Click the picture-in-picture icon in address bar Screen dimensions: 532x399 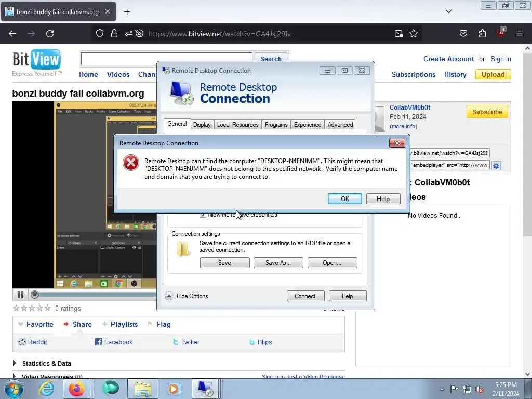[x=398, y=34]
